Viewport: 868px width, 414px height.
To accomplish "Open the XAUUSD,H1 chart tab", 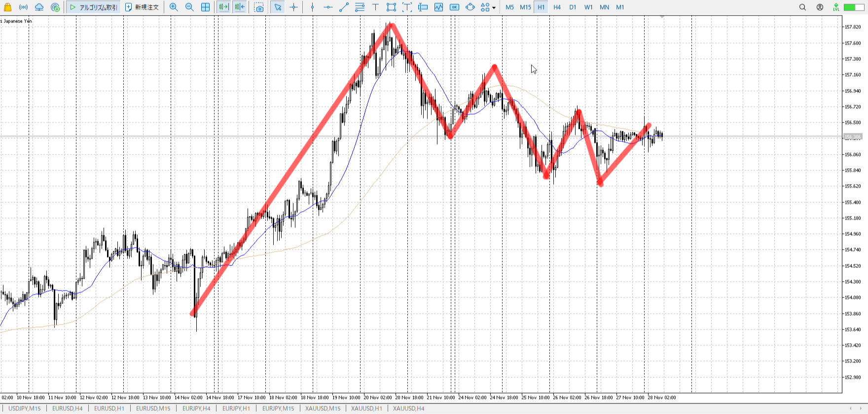I will pyautogui.click(x=366, y=408).
